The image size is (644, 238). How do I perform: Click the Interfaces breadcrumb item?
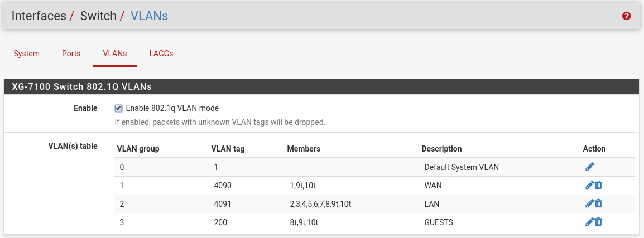[x=39, y=16]
